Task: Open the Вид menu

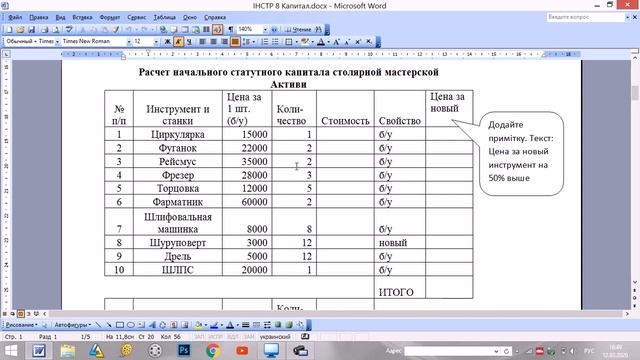Action: [x=60, y=17]
